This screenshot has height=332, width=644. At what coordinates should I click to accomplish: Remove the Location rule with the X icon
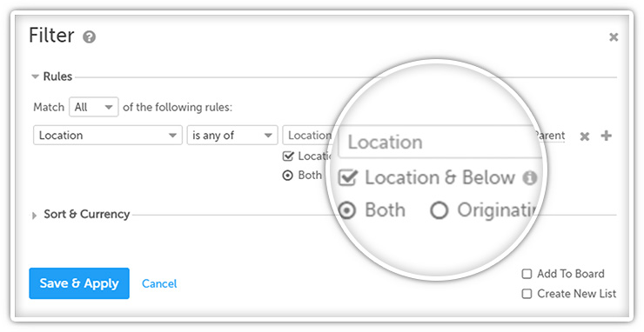585,136
